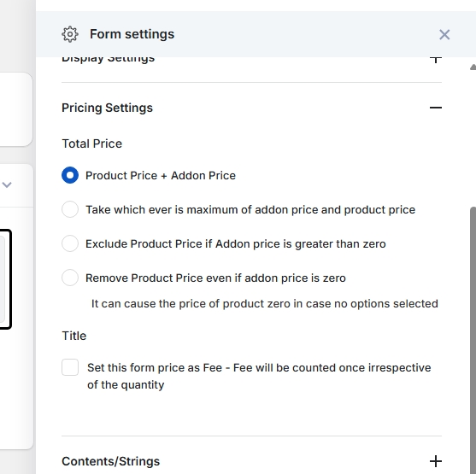Select Exclude Product Price if Addon greater radio
476x474 pixels.
tap(70, 243)
